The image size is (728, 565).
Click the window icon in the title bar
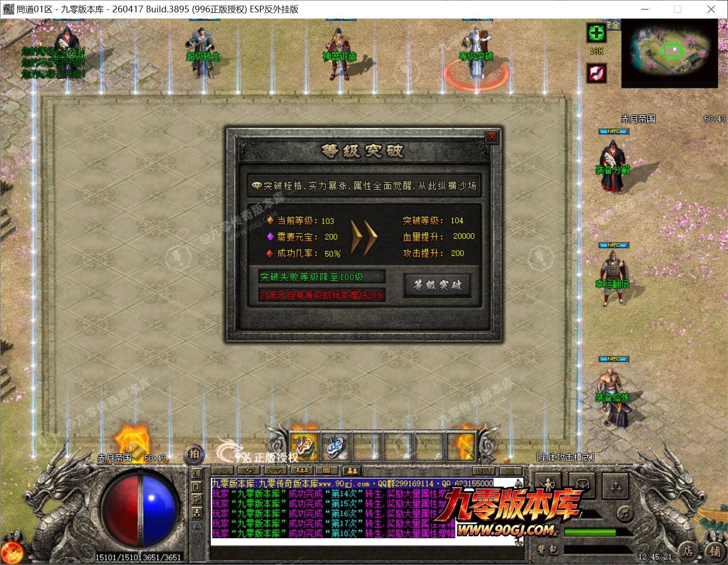(8, 9)
